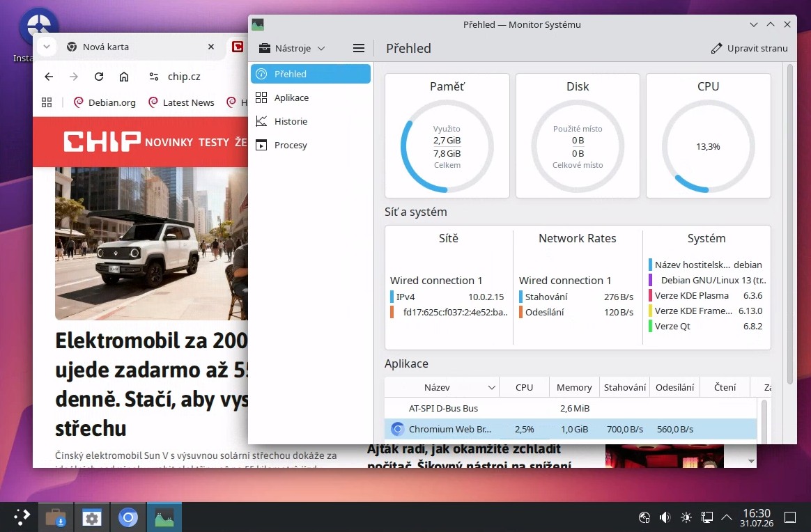Click the Monitor Systému window title icon
This screenshot has height=532, width=811.
point(258,24)
